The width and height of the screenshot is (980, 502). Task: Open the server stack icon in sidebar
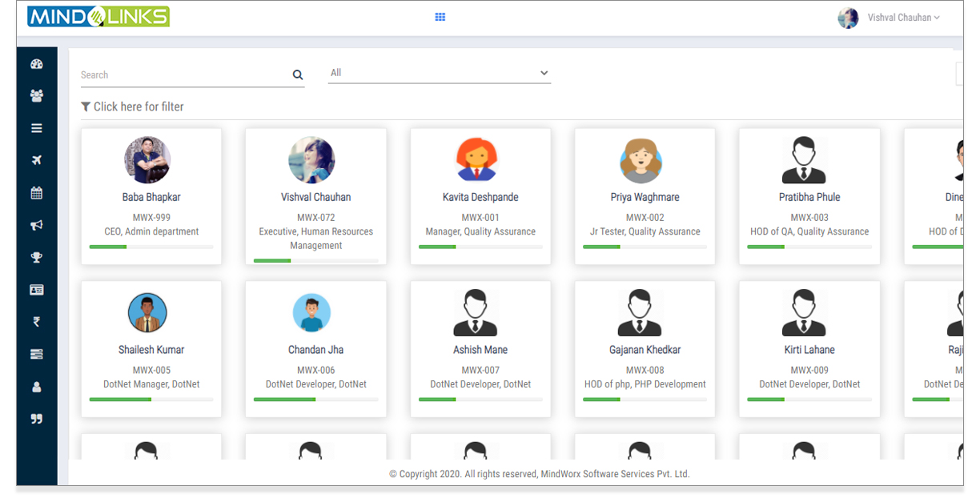point(36,354)
